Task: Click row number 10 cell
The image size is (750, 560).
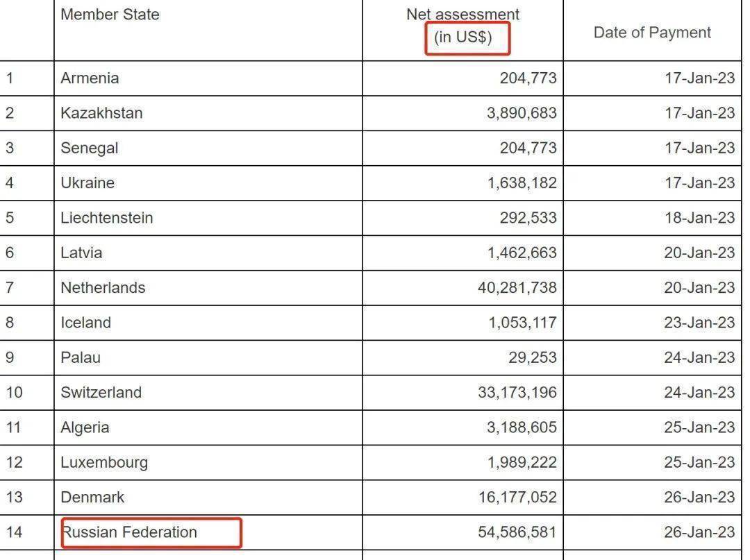Action: (x=15, y=393)
